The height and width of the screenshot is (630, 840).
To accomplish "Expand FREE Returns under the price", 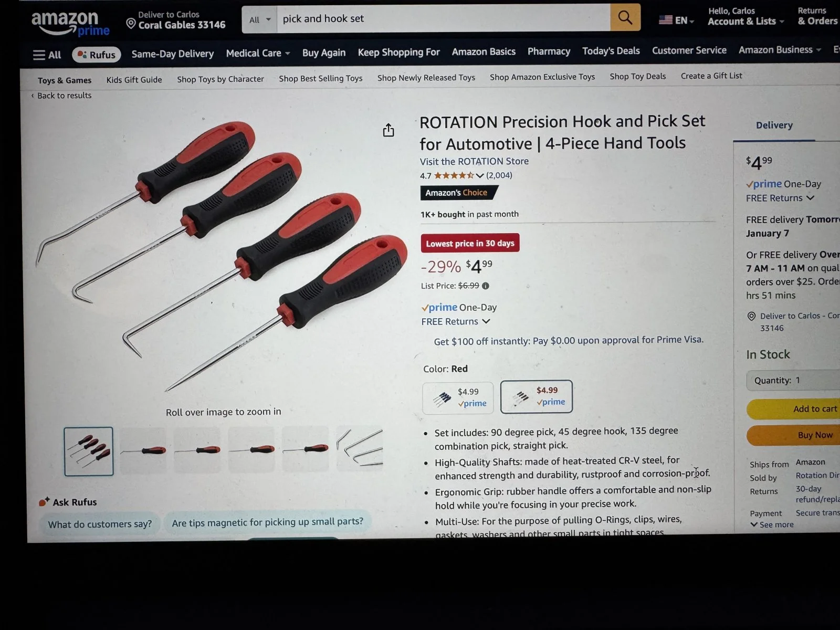I will click(456, 321).
